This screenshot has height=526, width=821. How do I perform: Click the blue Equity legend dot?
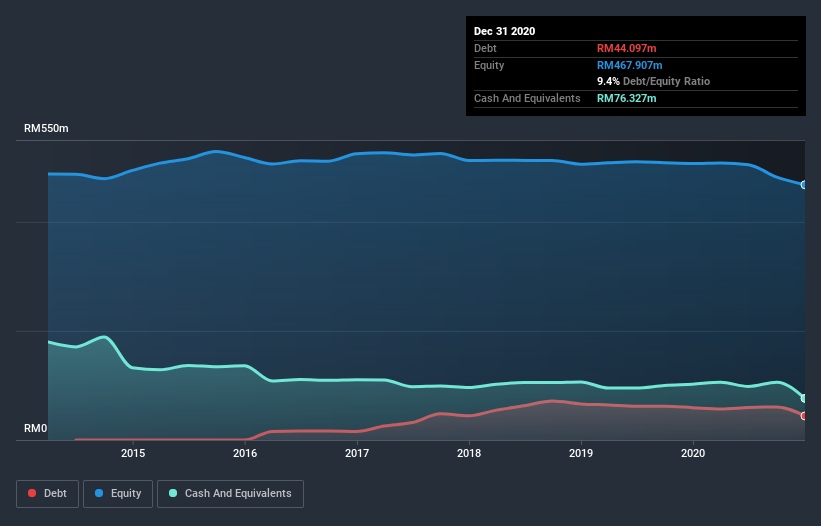[99, 493]
